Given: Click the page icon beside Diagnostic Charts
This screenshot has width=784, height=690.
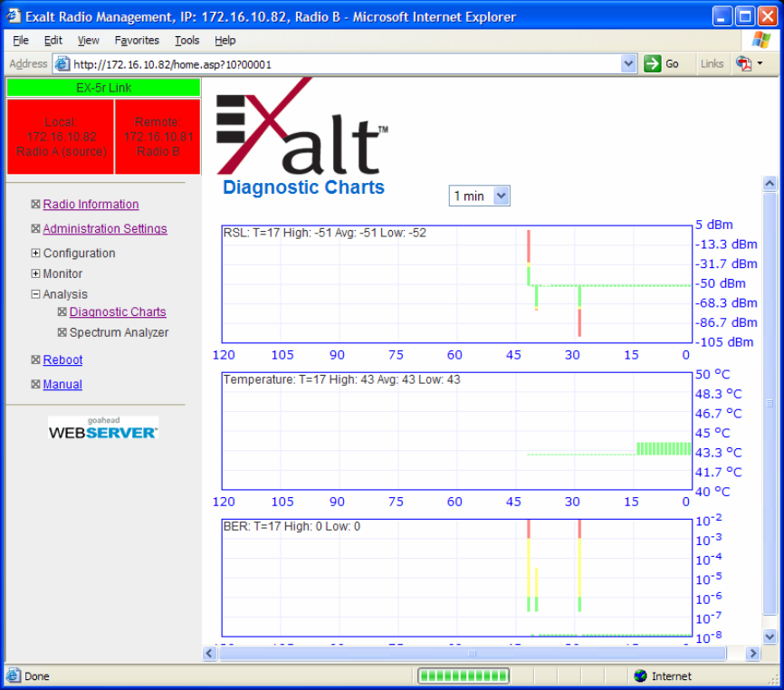Looking at the screenshot, I should (62, 311).
